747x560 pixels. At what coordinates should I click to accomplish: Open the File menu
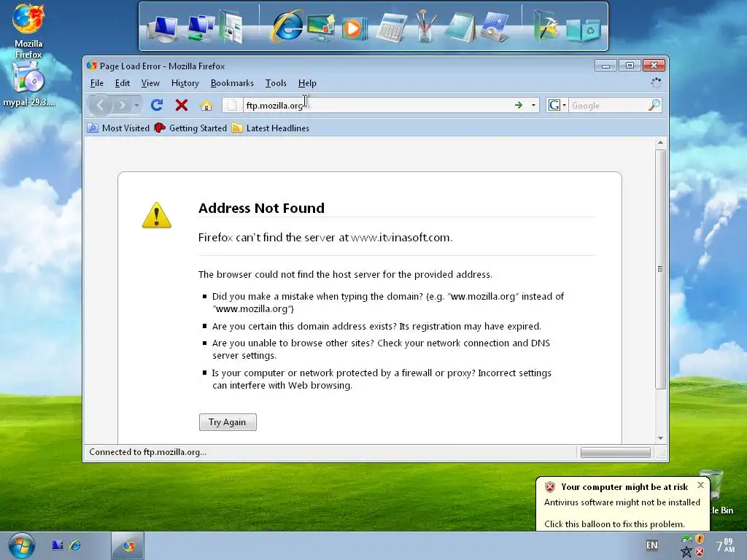[97, 83]
